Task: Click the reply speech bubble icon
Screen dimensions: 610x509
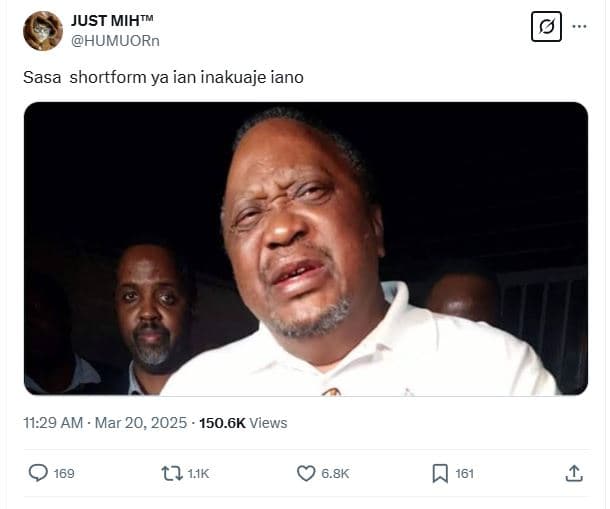Action: (x=38, y=473)
